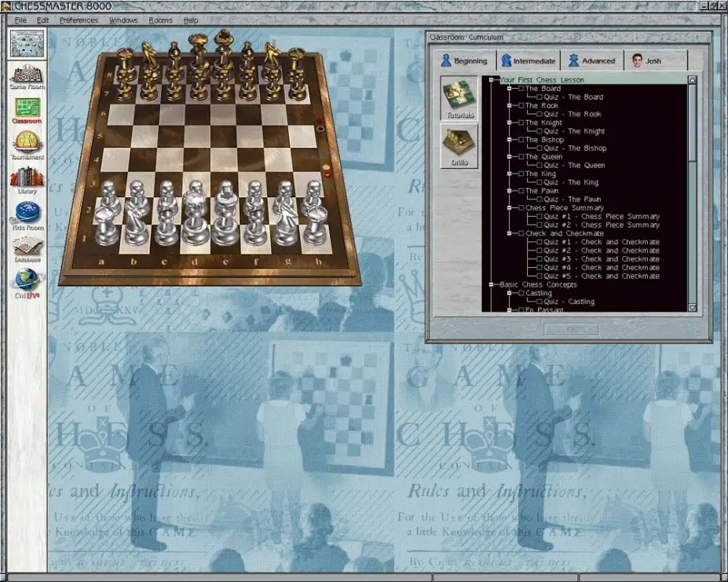This screenshot has width=728, height=582.
Task: Click the curriculum list scroll up arrow
Action: (692, 80)
